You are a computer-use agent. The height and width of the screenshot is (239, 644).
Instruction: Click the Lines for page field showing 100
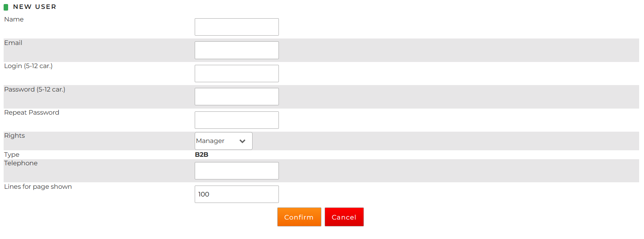tap(236, 194)
